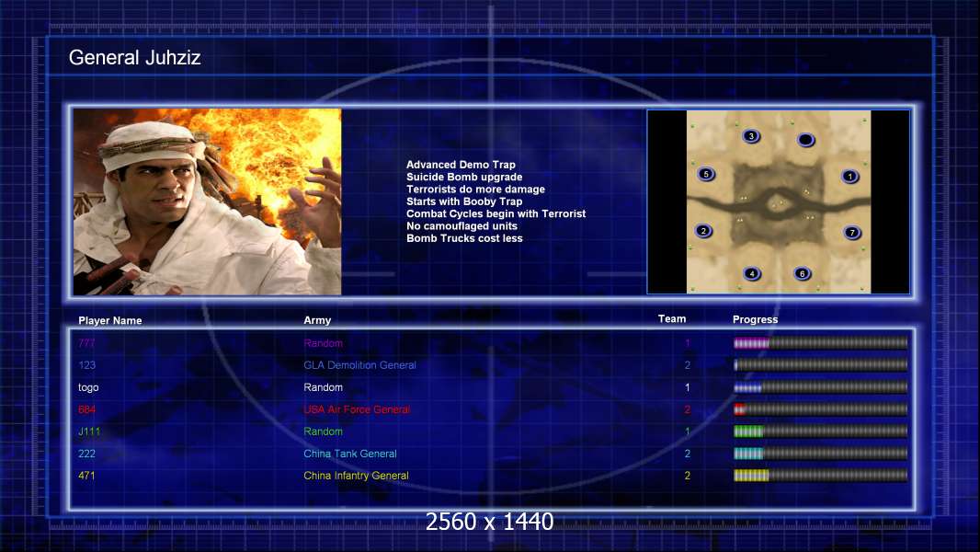Click start position marker 7 on minimap
980x552 pixels.
pyautogui.click(x=851, y=233)
